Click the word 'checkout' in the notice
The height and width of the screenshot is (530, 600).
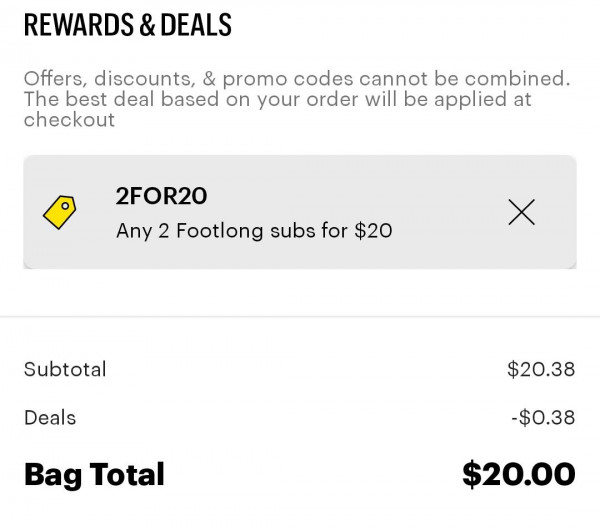coord(69,120)
